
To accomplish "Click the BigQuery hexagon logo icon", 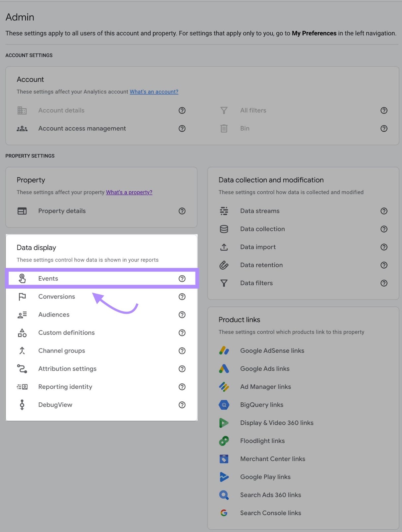I will pyautogui.click(x=224, y=405).
